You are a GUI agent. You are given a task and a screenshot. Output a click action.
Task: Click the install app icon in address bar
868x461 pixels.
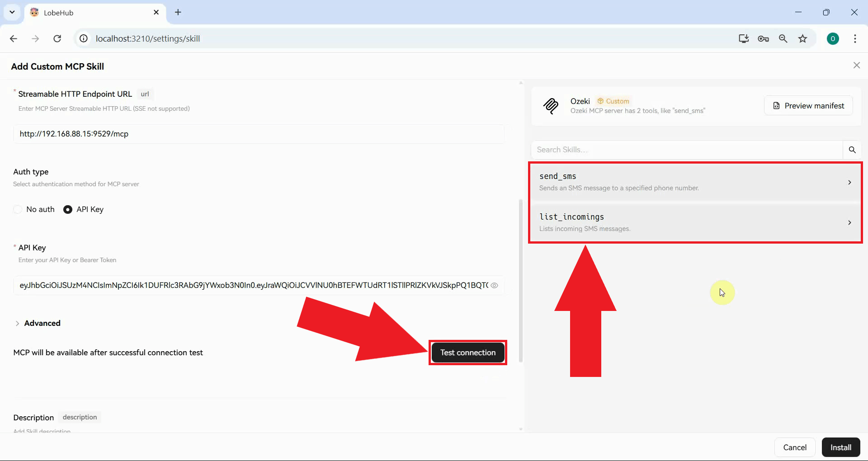pos(744,39)
